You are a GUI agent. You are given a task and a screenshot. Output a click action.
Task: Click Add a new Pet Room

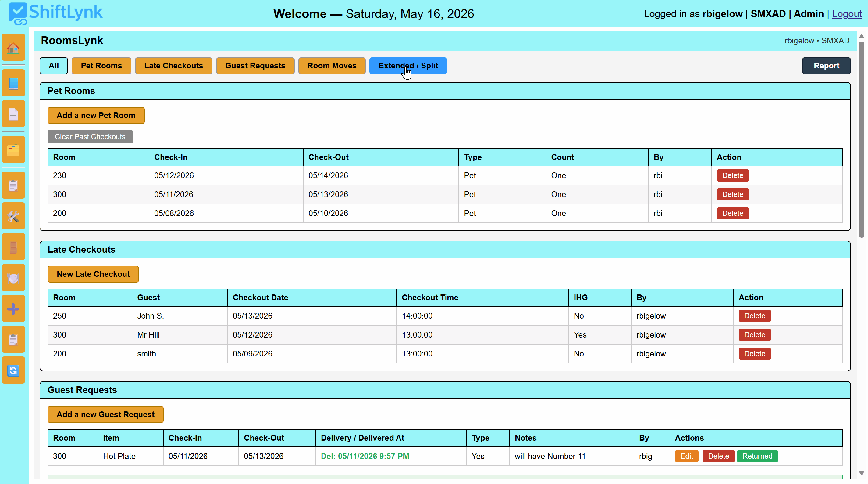[x=96, y=115]
